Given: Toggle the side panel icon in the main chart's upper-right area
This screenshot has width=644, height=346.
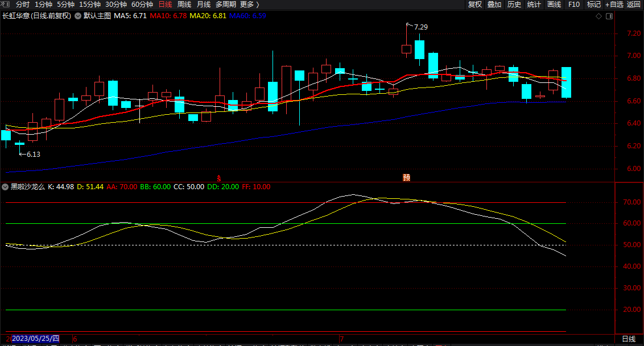Looking at the screenshot, I should (x=609, y=16).
